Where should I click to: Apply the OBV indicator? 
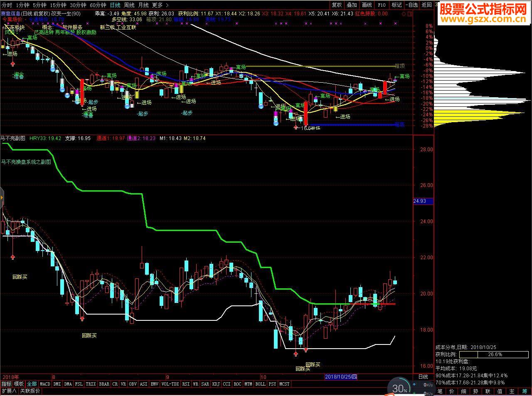(133, 384)
